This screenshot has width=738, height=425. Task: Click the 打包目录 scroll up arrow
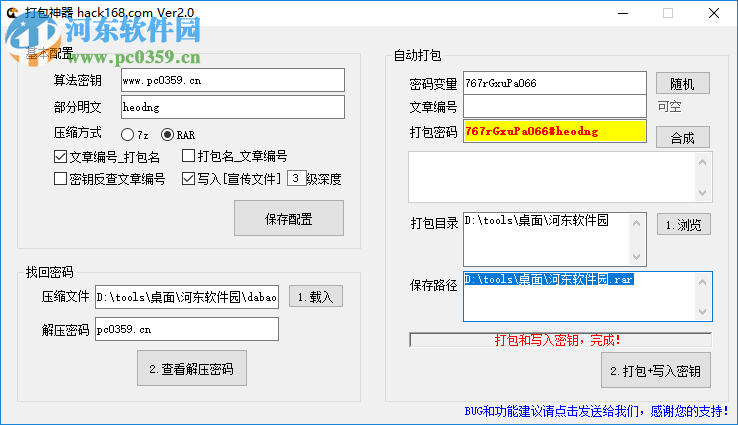point(636,223)
